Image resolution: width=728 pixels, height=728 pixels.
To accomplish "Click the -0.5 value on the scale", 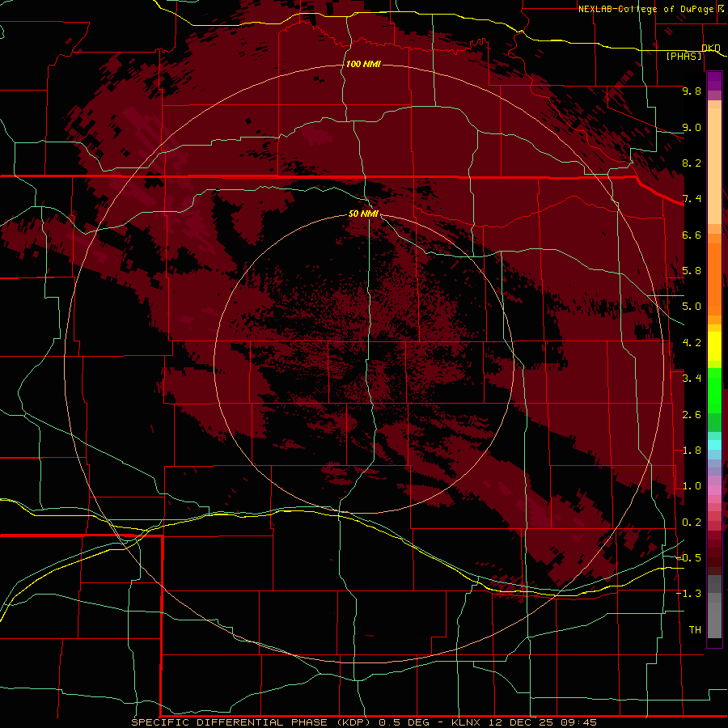I will click(689, 558).
